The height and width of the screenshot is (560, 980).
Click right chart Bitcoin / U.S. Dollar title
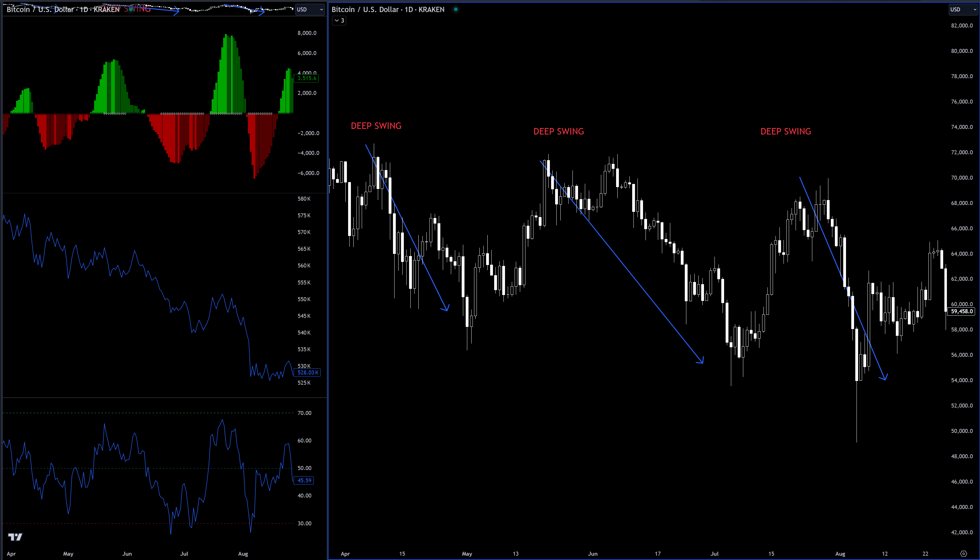click(388, 9)
